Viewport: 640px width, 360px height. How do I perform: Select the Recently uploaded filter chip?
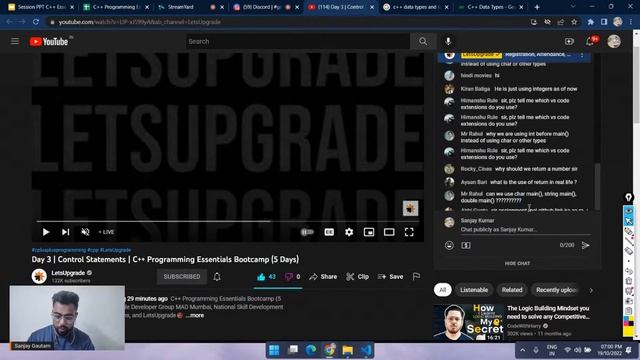coord(555,290)
